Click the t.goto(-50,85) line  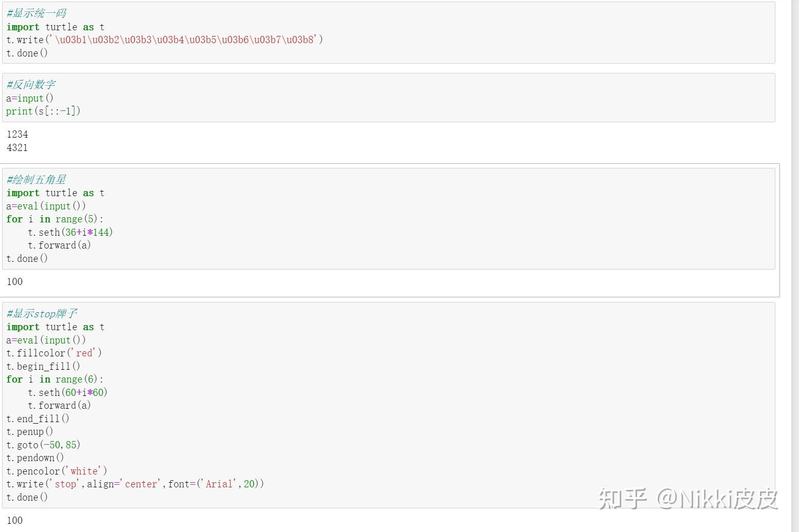point(43,445)
